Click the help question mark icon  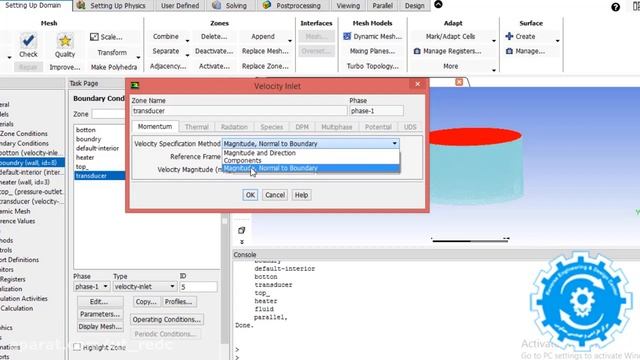pos(616,7)
